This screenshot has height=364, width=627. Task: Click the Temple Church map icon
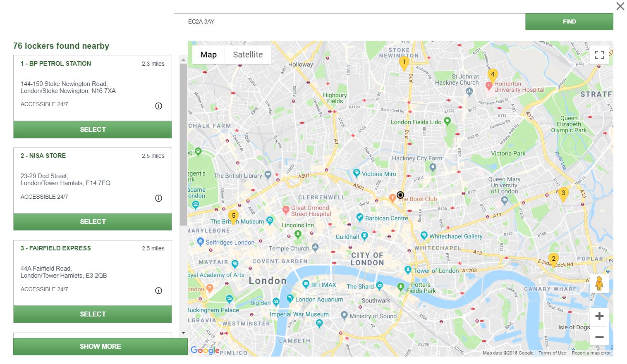pos(315,247)
